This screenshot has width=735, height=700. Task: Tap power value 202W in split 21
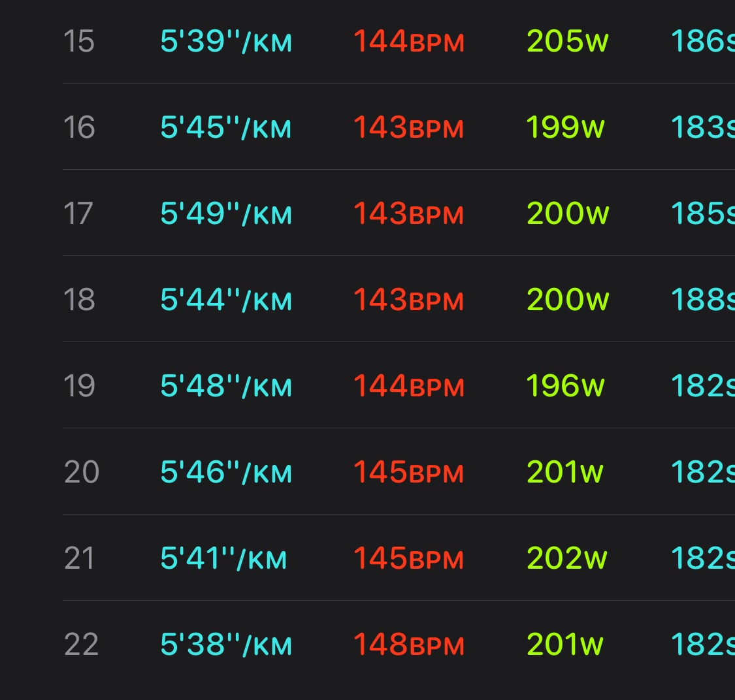(x=566, y=558)
